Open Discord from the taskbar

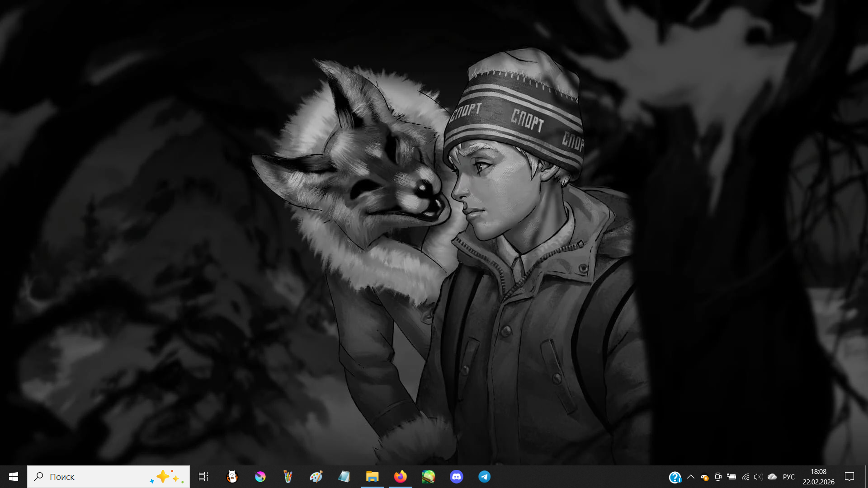[456, 477]
